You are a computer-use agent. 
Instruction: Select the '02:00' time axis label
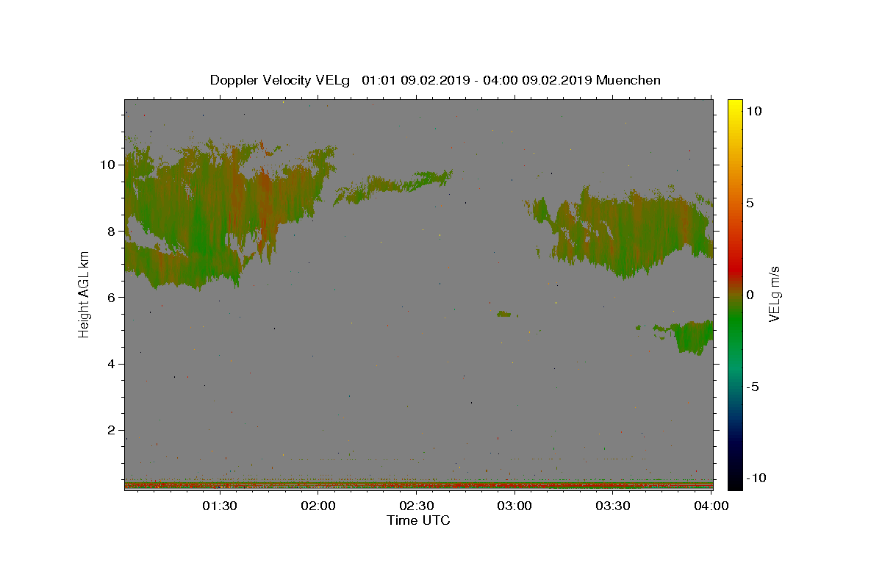318,506
